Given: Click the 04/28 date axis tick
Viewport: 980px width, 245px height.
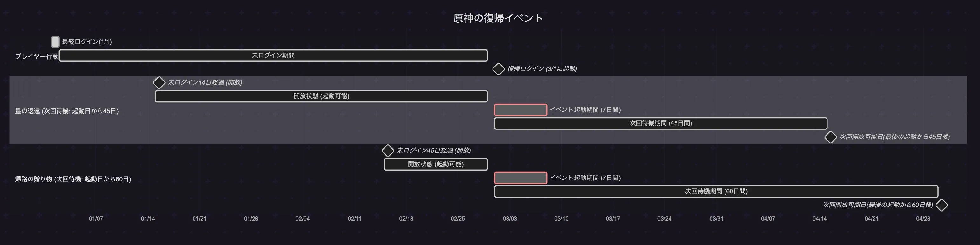Looking at the screenshot, I should [x=923, y=218].
